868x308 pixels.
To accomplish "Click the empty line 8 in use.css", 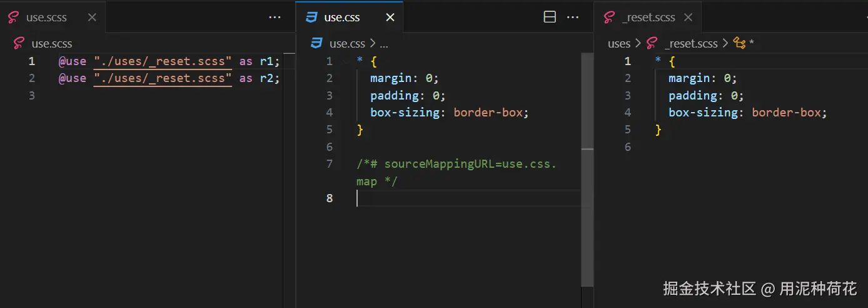I will pyautogui.click(x=468, y=198).
